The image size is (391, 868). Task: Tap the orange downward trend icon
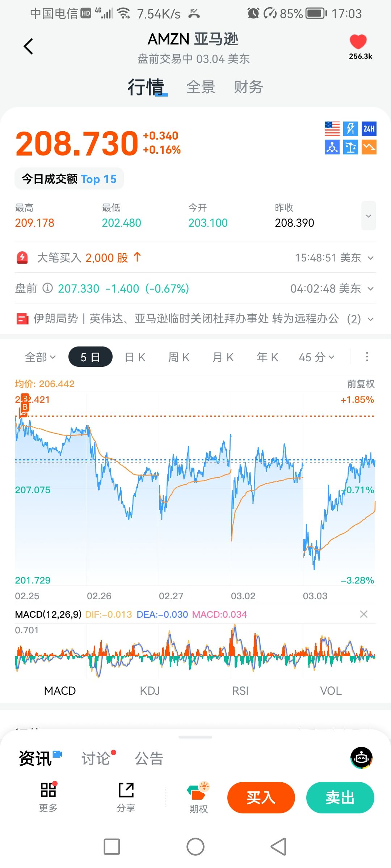[369, 147]
